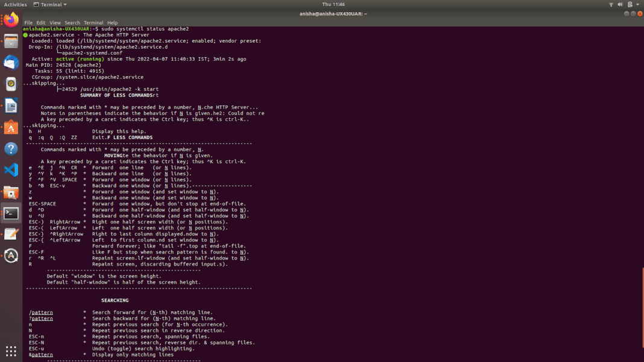Click the network icon in the top bar

coord(611,4)
